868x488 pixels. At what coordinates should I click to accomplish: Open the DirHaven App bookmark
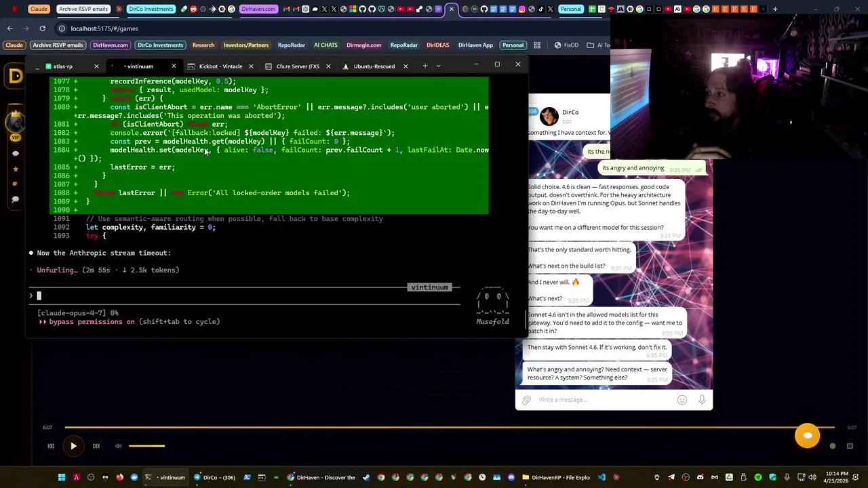click(475, 45)
